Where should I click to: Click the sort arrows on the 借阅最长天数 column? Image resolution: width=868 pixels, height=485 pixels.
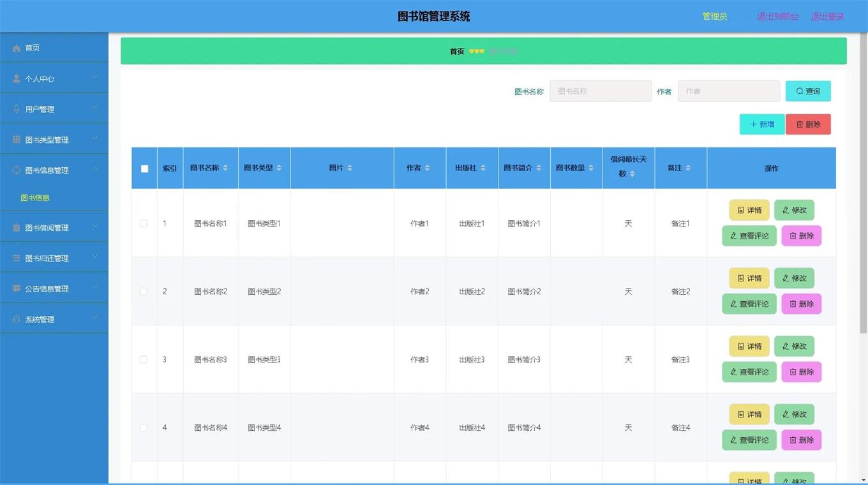click(632, 174)
